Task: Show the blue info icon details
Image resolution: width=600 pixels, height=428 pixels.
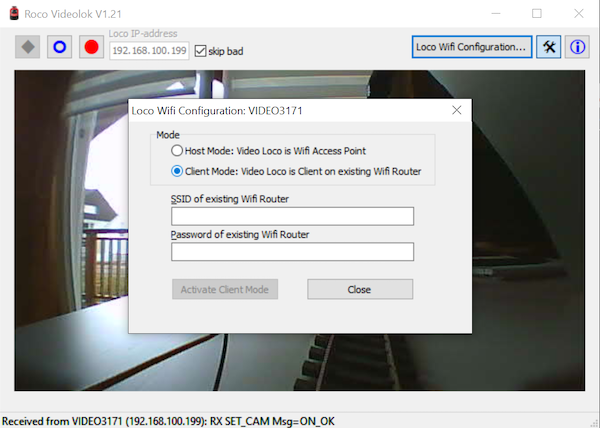Action: pyautogui.click(x=578, y=47)
